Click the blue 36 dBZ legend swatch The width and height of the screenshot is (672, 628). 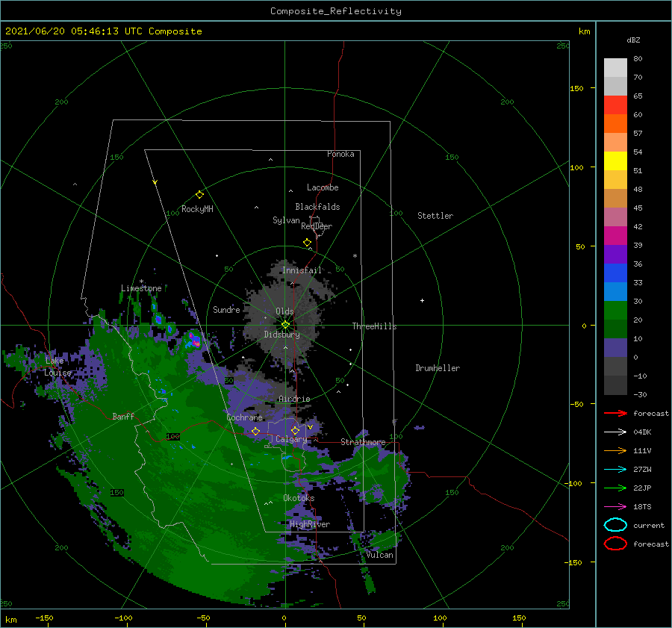(x=615, y=273)
